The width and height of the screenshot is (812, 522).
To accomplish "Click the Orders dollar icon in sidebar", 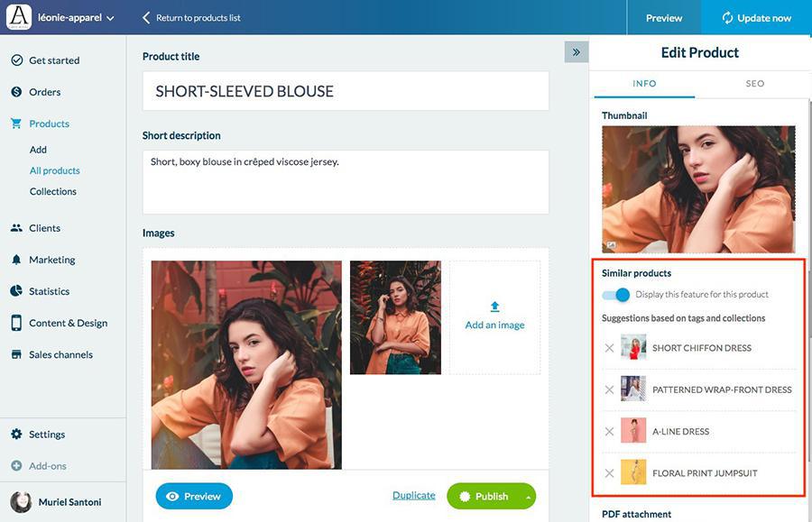I will [x=16, y=92].
